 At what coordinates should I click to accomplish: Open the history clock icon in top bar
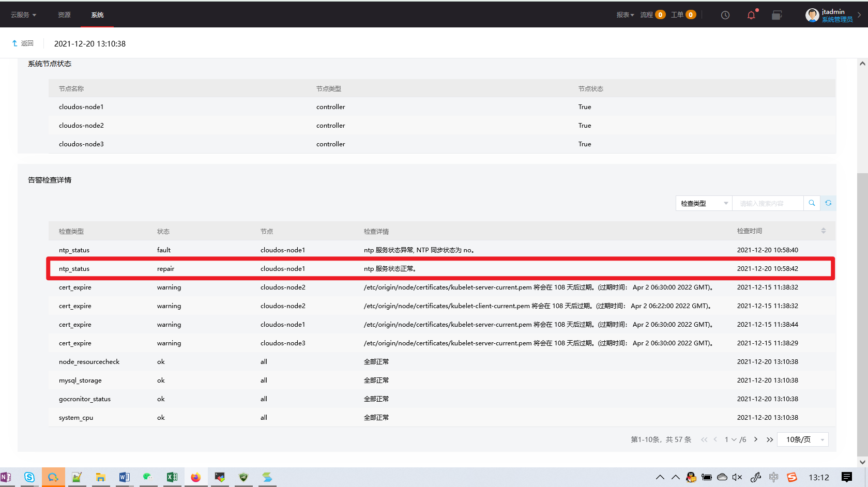tap(725, 15)
